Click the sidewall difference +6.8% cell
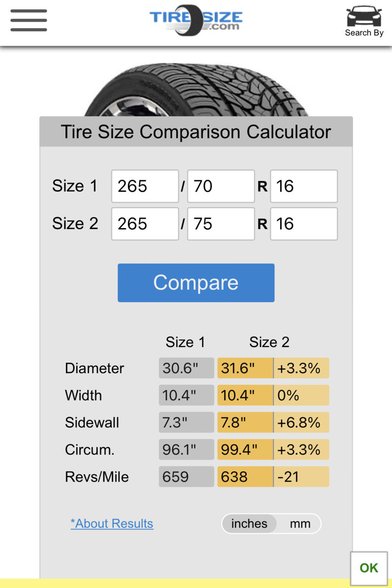392x588 pixels. (301, 422)
